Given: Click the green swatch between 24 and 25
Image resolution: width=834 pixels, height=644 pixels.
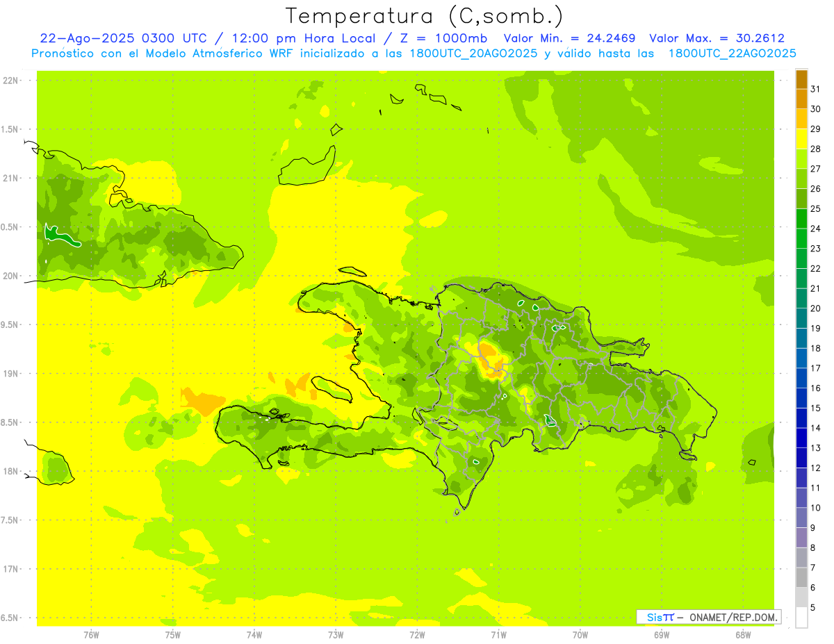Looking at the screenshot, I should pos(801,218).
